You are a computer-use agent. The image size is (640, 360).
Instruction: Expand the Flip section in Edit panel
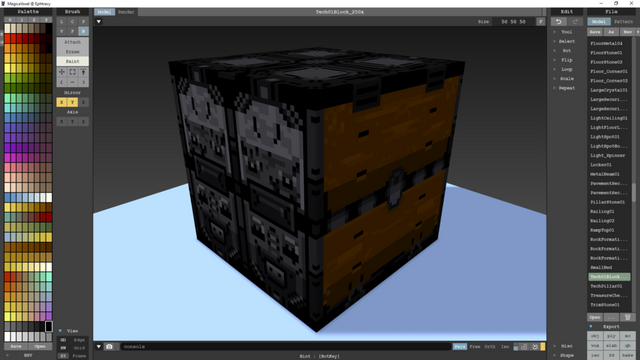point(567,60)
